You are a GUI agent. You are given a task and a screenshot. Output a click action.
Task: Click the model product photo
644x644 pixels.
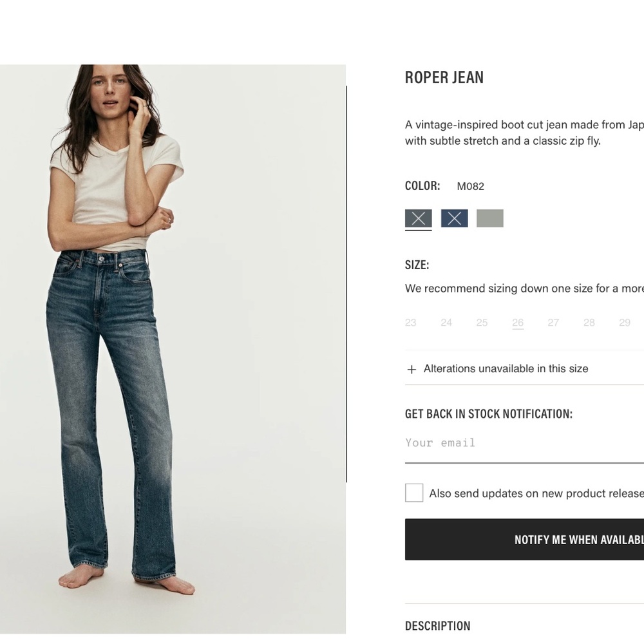pos(173,349)
